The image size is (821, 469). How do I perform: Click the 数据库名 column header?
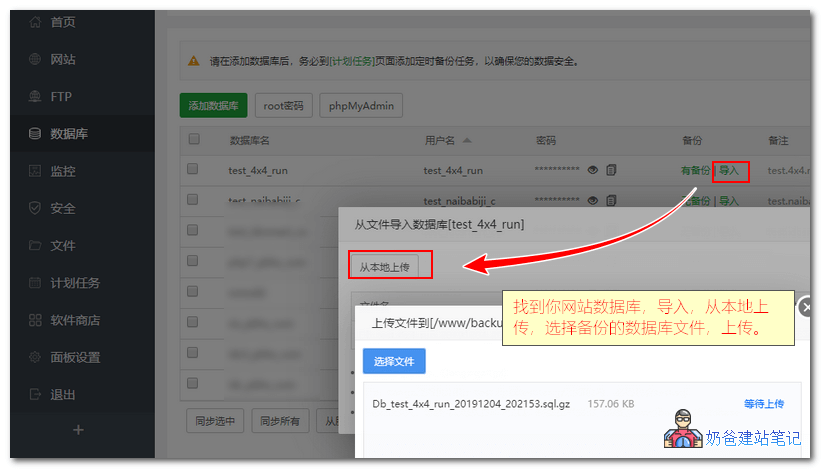click(x=250, y=140)
